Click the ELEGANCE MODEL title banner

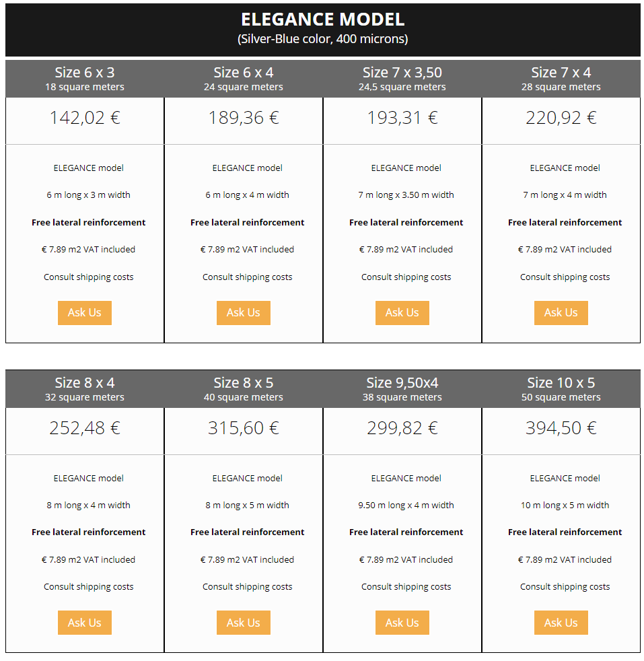322,28
